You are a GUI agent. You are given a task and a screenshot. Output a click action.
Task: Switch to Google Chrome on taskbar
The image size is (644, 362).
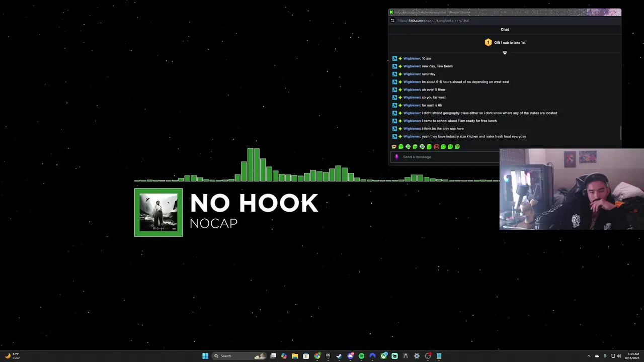coord(317,356)
